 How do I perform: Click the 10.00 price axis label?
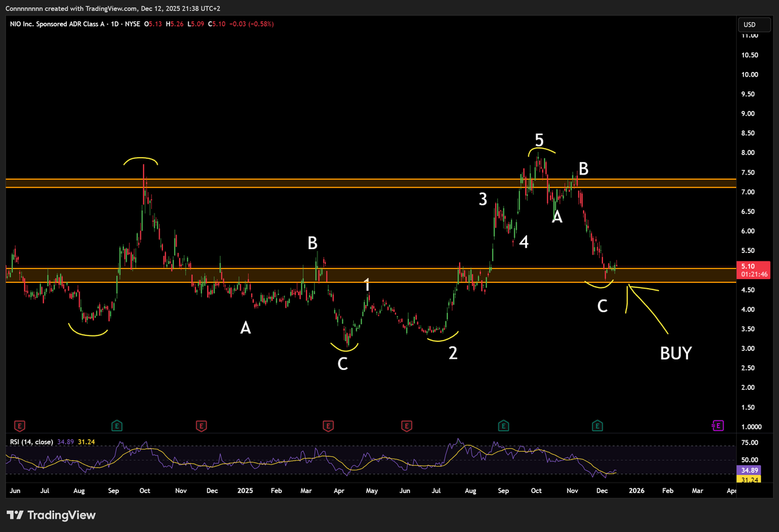click(750, 75)
